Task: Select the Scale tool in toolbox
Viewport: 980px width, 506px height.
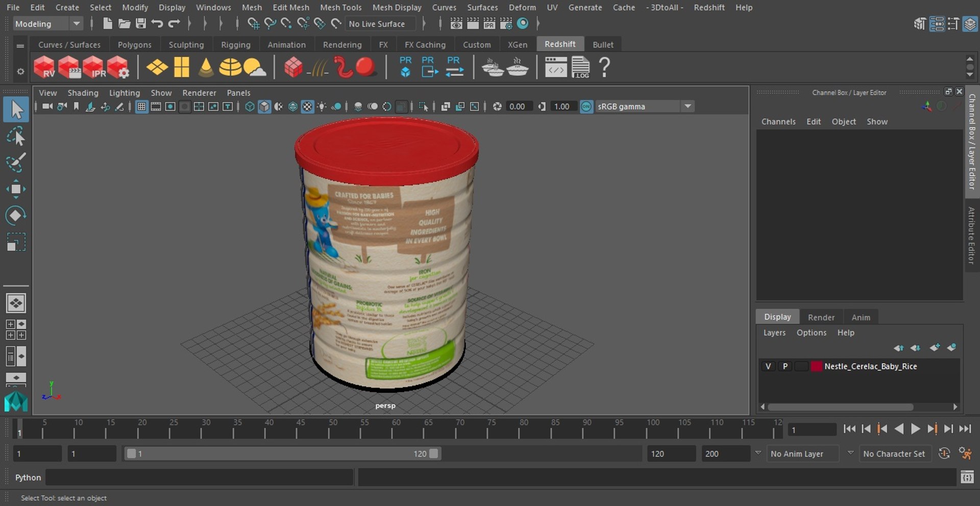Action: point(16,242)
